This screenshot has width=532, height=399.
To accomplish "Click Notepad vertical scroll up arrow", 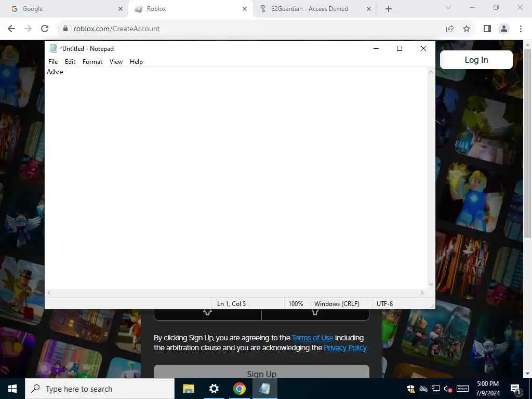I will click(431, 72).
